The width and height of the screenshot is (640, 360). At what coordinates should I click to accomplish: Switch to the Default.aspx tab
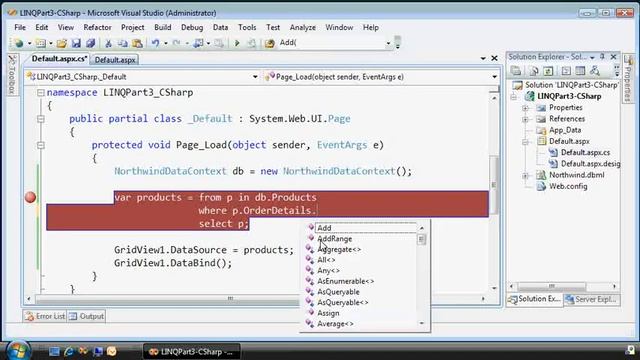click(115, 60)
